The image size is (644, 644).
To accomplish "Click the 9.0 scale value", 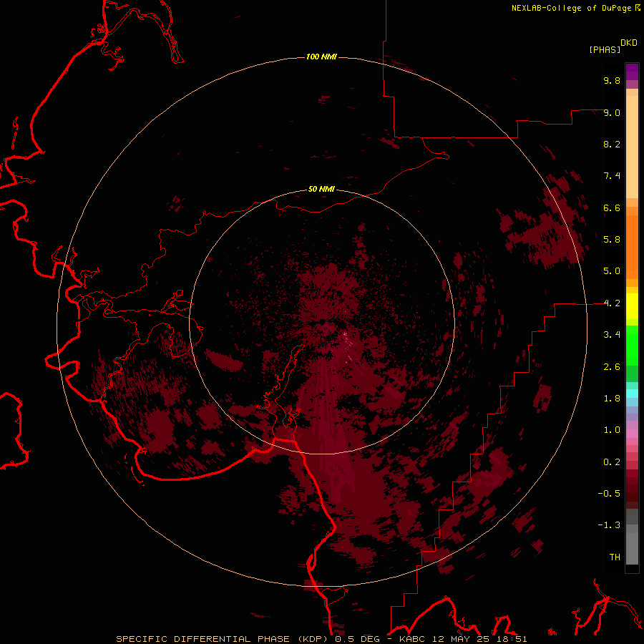I will click(612, 112).
